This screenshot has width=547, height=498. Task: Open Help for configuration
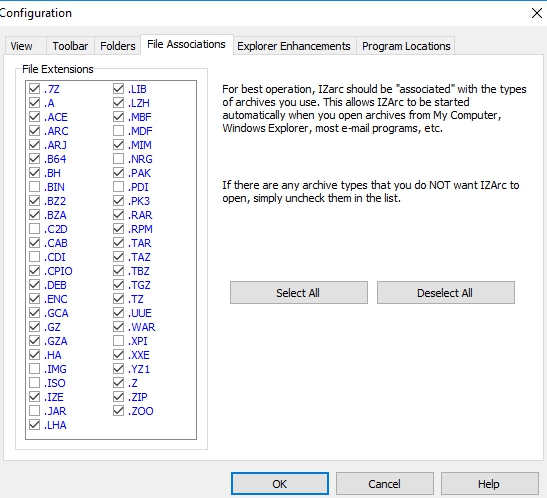(489, 484)
